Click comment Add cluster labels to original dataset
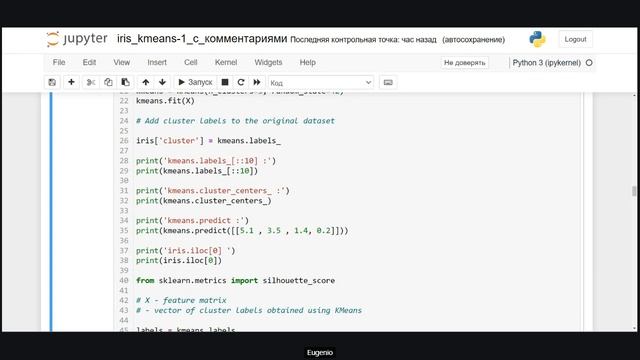Image resolution: width=640 pixels, height=360 pixels. point(235,121)
